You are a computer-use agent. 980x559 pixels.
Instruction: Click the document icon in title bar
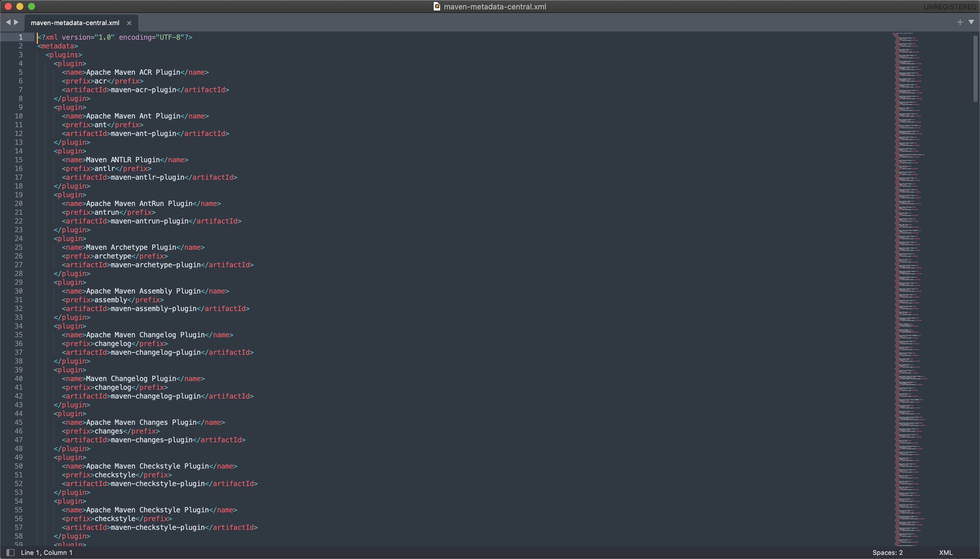point(437,6)
